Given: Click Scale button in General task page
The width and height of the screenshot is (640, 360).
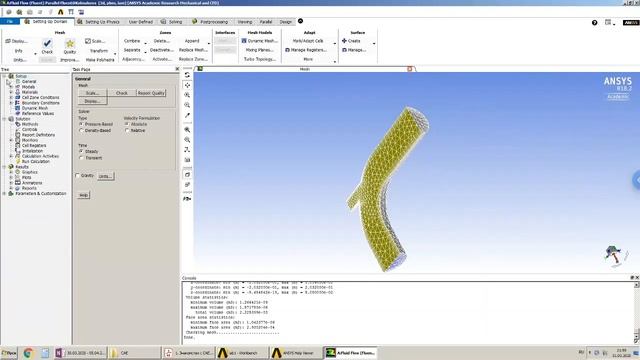Looking at the screenshot, I should (x=93, y=93).
